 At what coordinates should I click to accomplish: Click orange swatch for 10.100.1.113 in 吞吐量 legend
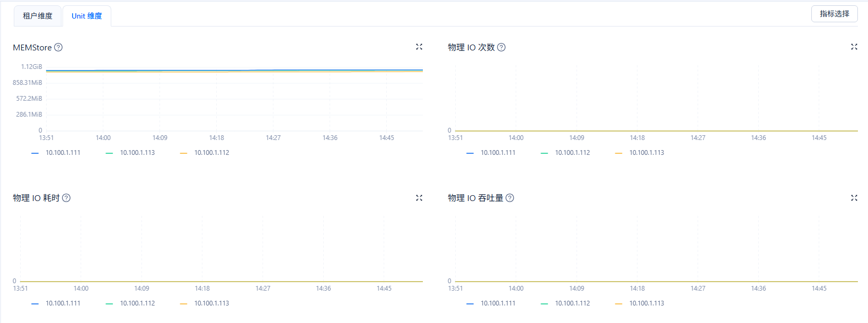point(618,303)
